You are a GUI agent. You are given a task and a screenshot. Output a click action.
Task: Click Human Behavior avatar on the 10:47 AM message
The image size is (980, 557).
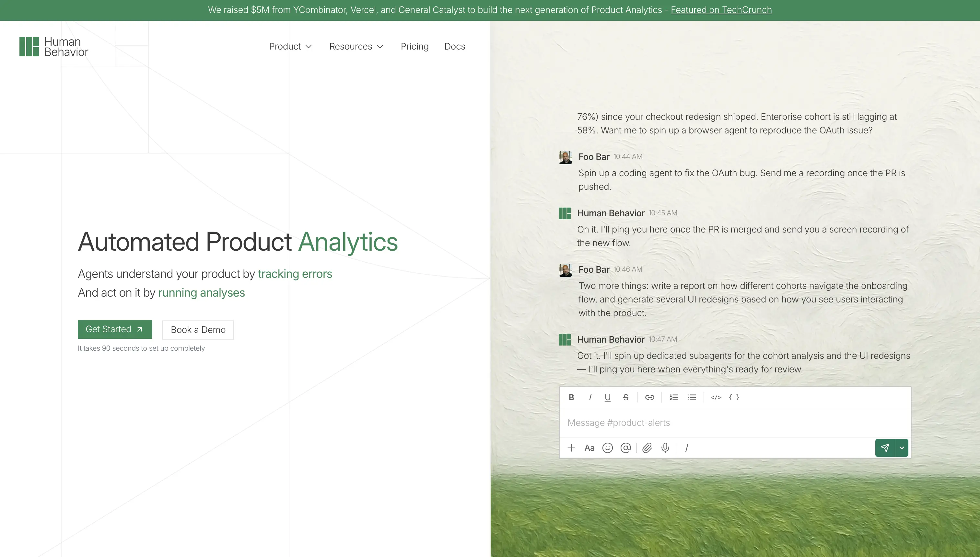(x=565, y=340)
